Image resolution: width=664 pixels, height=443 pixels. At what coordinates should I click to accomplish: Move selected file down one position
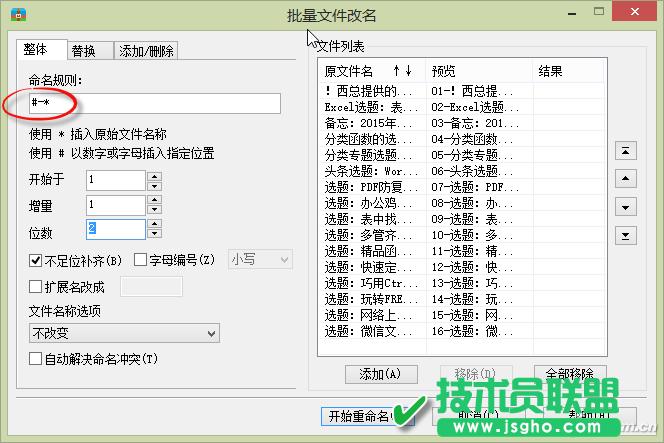(625, 207)
